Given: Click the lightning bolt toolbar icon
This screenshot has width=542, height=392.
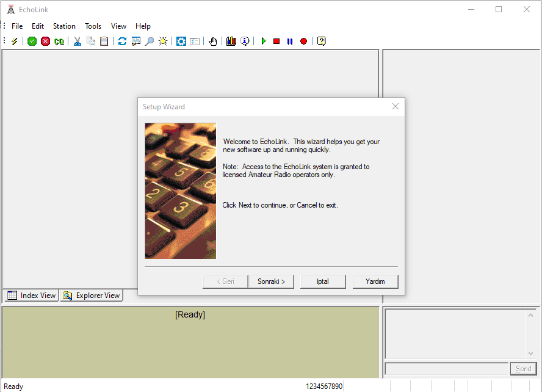Looking at the screenshot, I should 15,41.
